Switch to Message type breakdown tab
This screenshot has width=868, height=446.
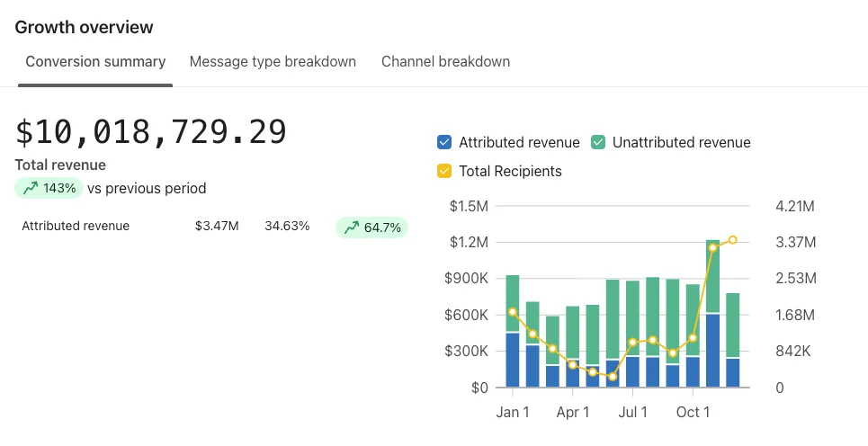pos(273,61)
